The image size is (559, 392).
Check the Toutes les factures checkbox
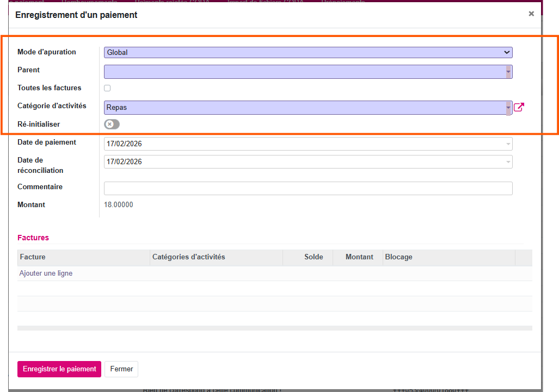[x=107, y=88]
